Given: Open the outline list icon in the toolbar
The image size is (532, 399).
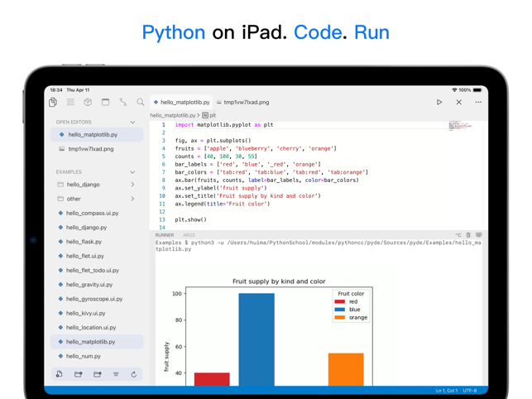Looking at the screenshot, I should (70, 102).
